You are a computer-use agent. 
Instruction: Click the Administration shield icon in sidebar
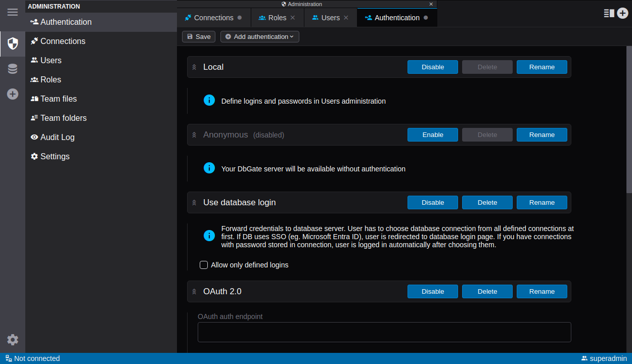point(13,44)
